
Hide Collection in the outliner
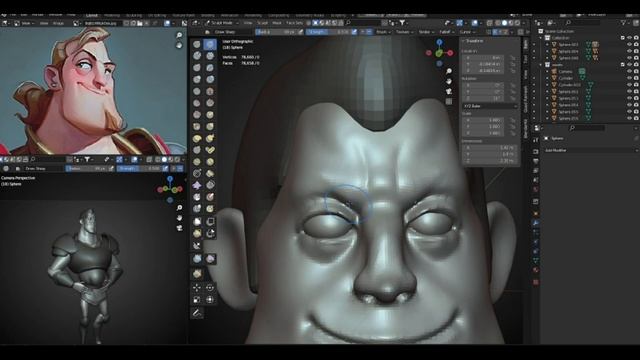tap(629, 38)
